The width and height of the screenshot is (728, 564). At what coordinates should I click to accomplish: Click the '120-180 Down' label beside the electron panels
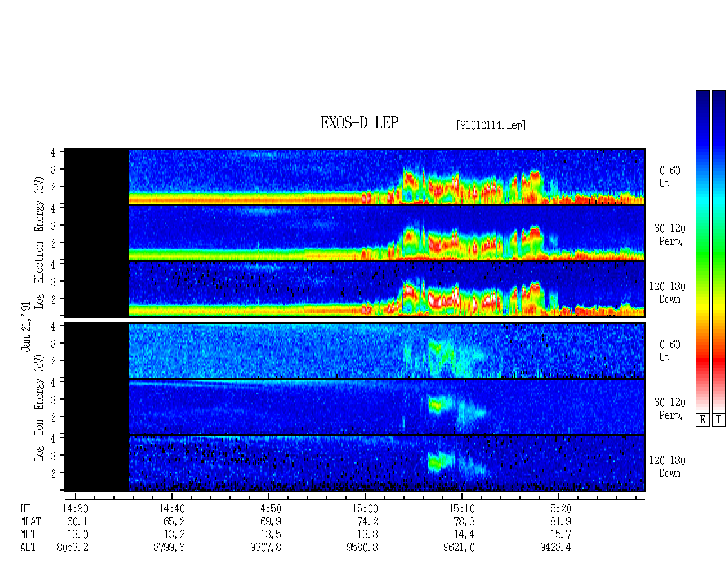667,293
